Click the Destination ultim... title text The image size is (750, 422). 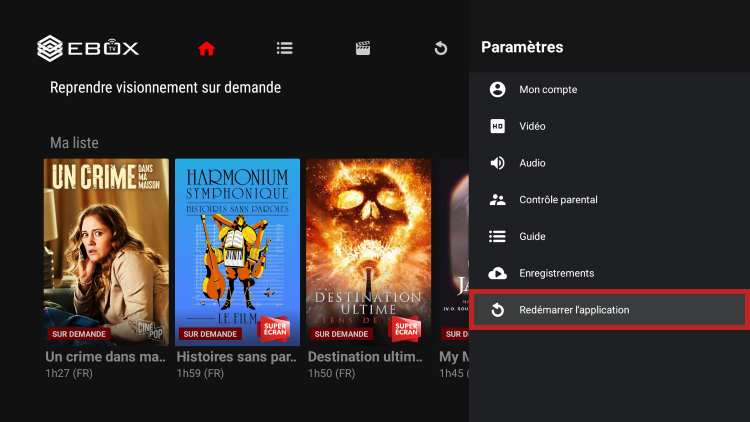click(x=367, y=357)
